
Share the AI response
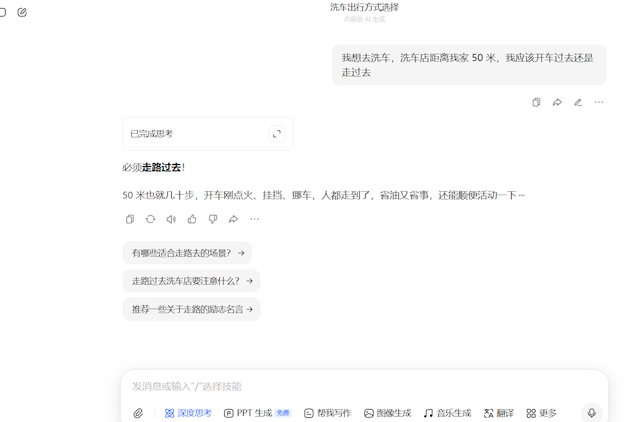[x=233, y=219]
